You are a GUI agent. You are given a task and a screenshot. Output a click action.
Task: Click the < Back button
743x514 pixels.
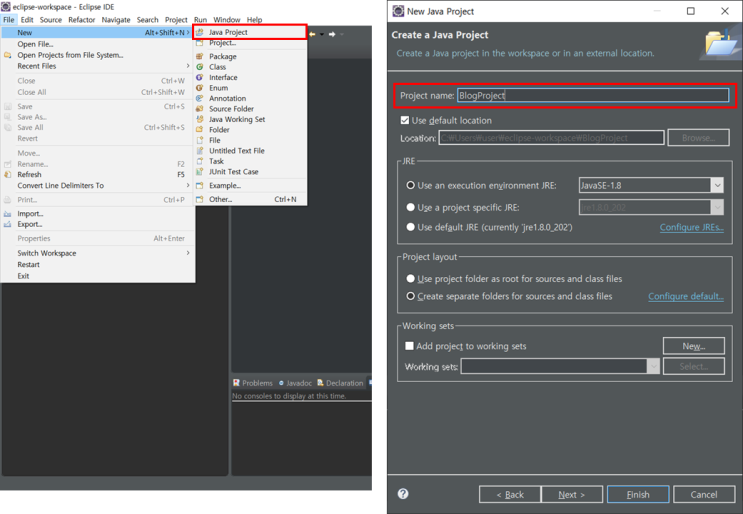(510, 495)
